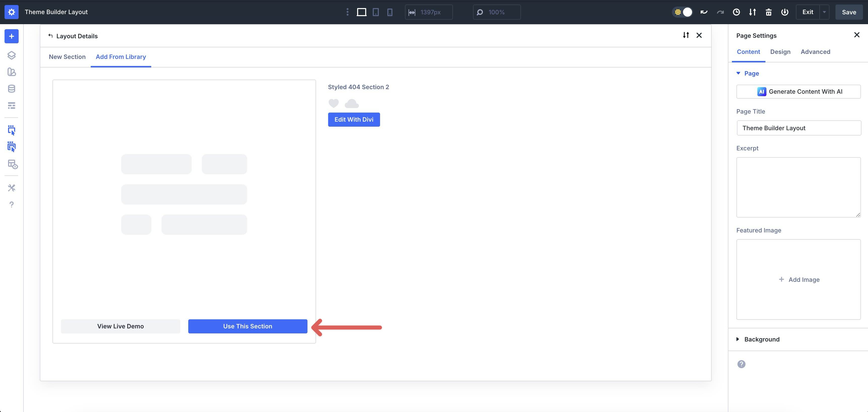Expand the Background settings group
The image size is (868, 412).
pos(739,339)
